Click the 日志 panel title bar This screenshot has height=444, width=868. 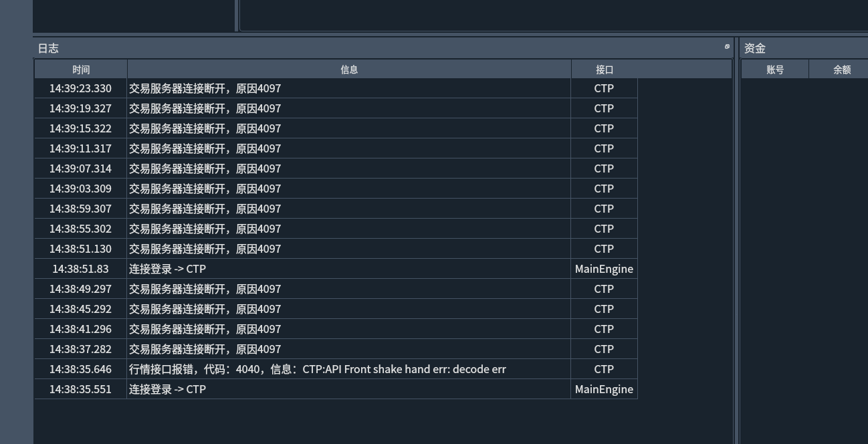[x=334, y=48]
